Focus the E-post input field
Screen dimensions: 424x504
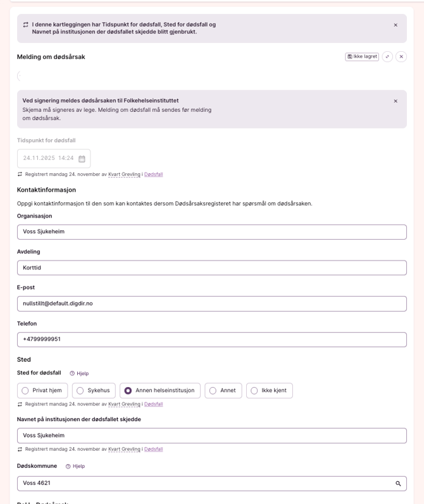click(211, 304)
